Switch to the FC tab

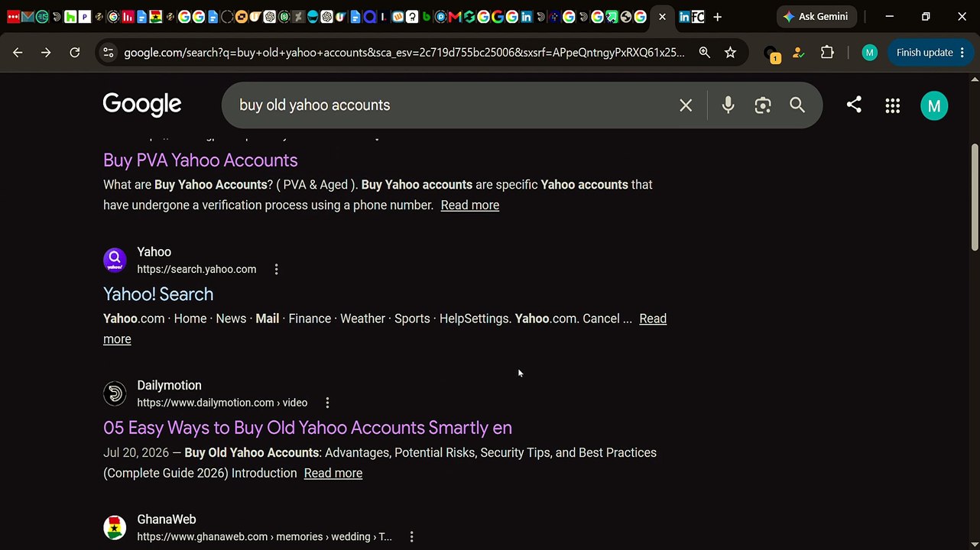pos(697,17)
